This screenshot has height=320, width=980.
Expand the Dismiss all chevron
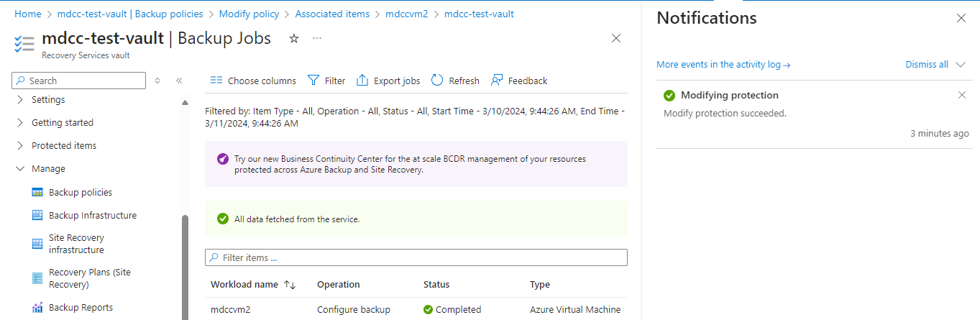point(961,65)
